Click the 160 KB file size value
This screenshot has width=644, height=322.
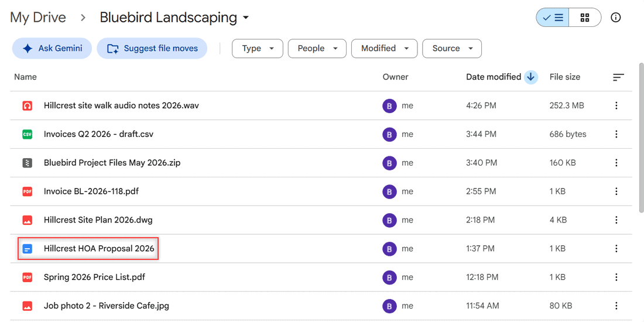563,163
